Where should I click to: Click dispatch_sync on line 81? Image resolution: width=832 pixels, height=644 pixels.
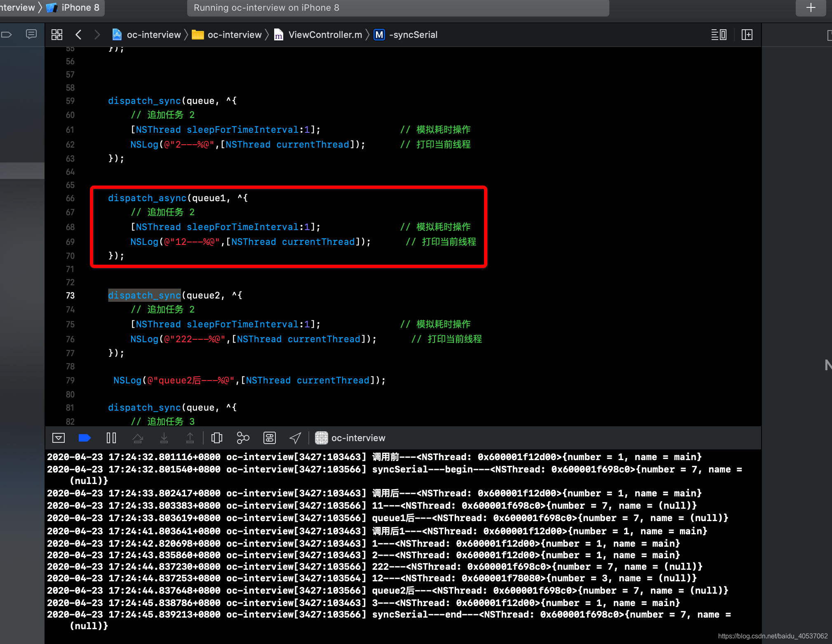[x=144, y=408]
